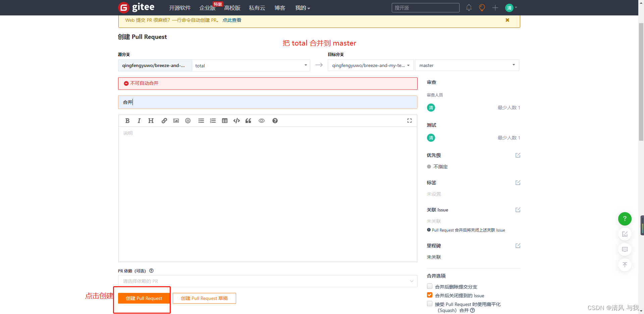Open source branch total dropdown

coord(251,65)
